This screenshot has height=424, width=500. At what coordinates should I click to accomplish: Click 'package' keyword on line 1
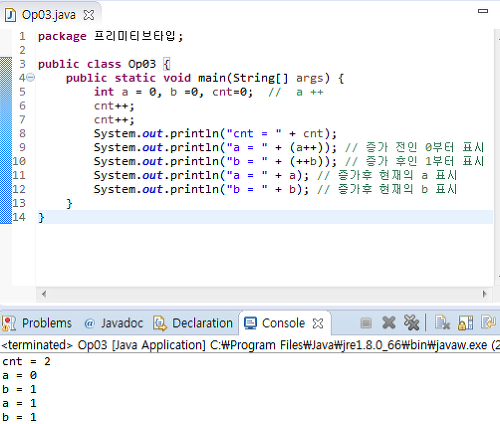coord(62,36)
